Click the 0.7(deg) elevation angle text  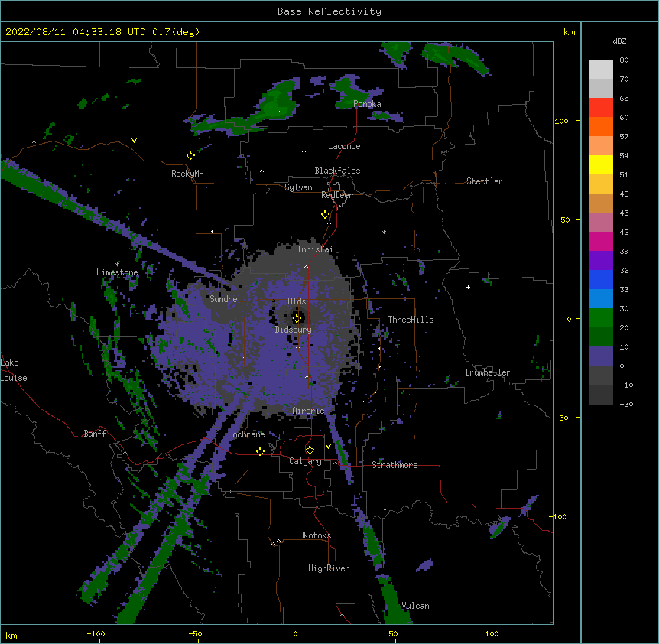176,32
